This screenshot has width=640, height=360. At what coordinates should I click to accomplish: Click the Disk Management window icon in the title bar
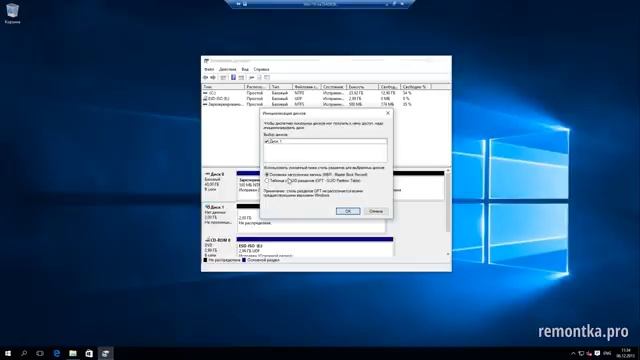pyautogui.click(x=207, y=61)
